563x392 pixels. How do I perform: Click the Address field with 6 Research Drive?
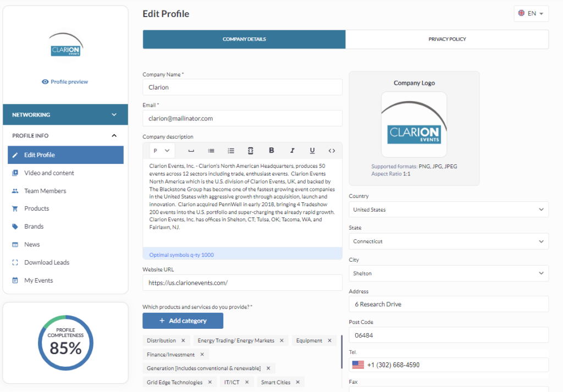(449, 305)
